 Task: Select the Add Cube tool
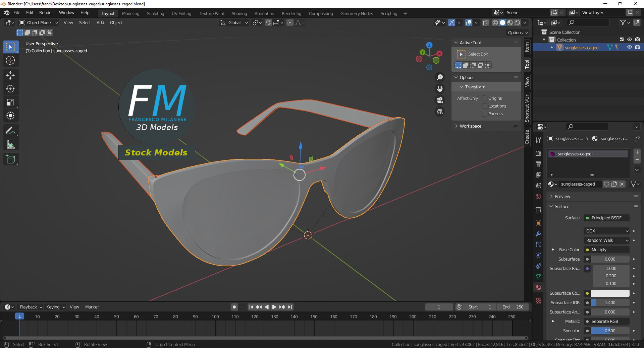pos(10,159)
